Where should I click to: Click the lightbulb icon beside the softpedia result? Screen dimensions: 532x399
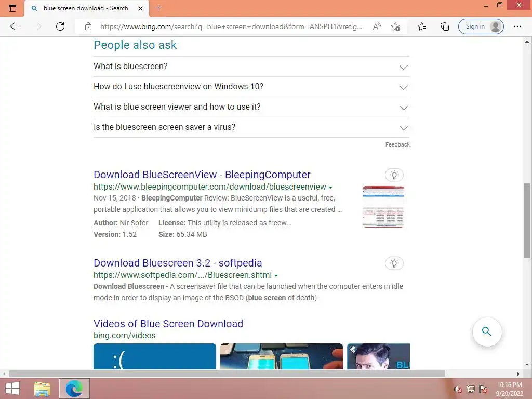pos(394,263)
